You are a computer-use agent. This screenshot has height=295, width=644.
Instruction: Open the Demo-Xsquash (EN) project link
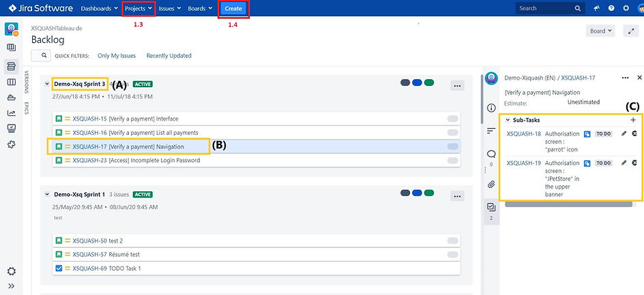[529, 78]
